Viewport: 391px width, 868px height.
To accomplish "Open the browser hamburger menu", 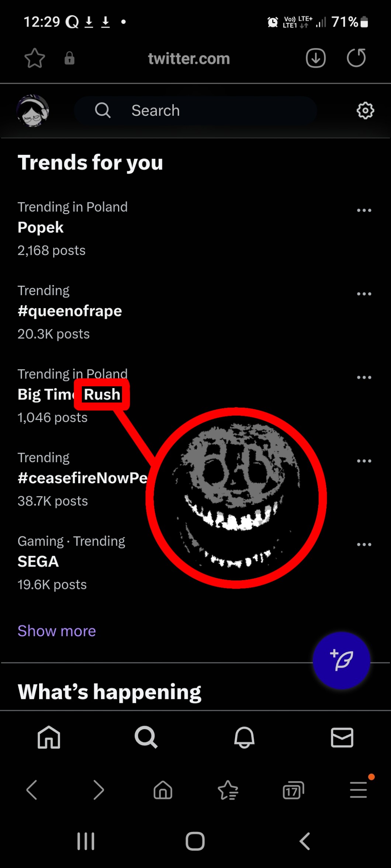I will 359,790.
